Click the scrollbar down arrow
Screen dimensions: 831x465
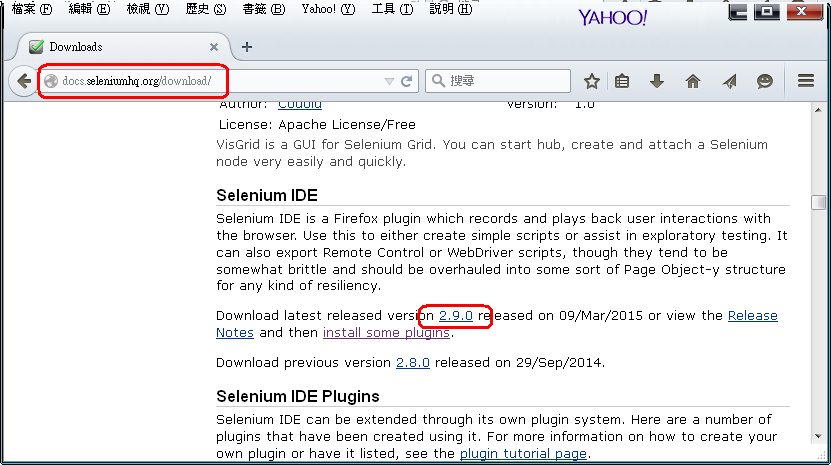coord(818,436)
